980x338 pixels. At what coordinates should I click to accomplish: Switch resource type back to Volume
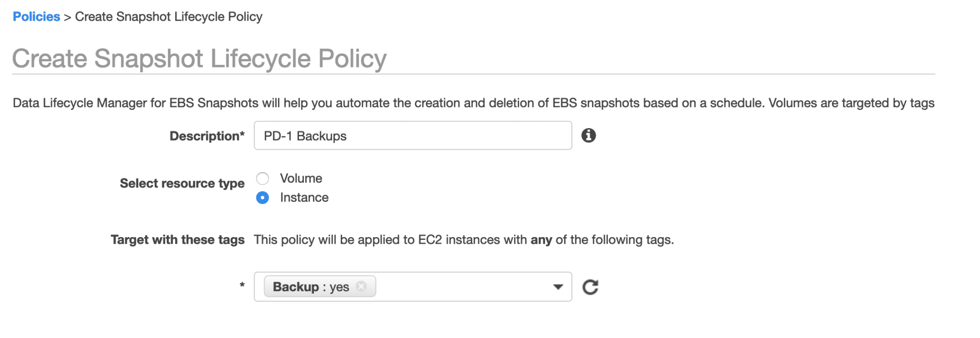(262, 178)
